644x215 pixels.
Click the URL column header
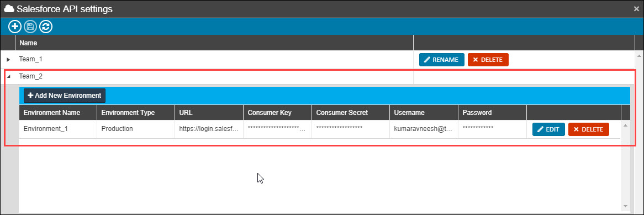[209, 112]
